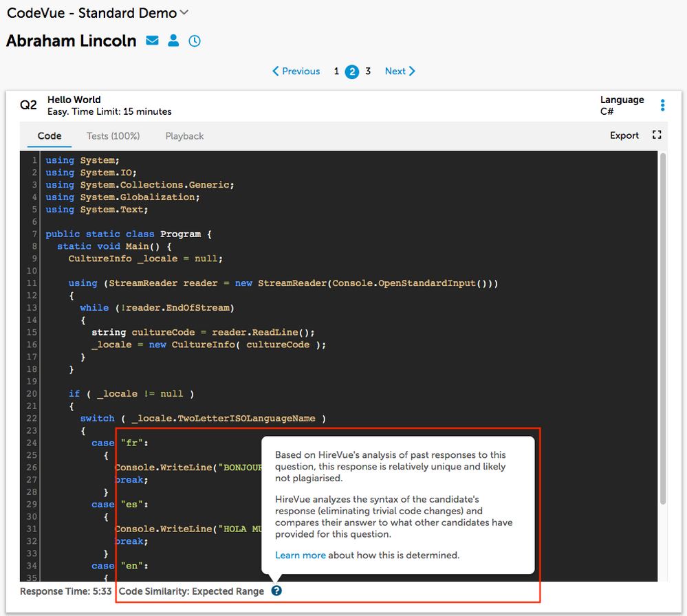Click the code editor vertical scrollbar
687x616 pixels.
[x=662, y=330]
